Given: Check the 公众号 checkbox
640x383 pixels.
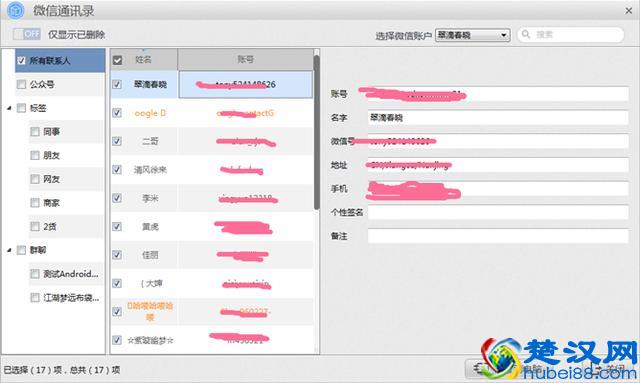Looking at the screenshot, I should [x=21, y=85].
